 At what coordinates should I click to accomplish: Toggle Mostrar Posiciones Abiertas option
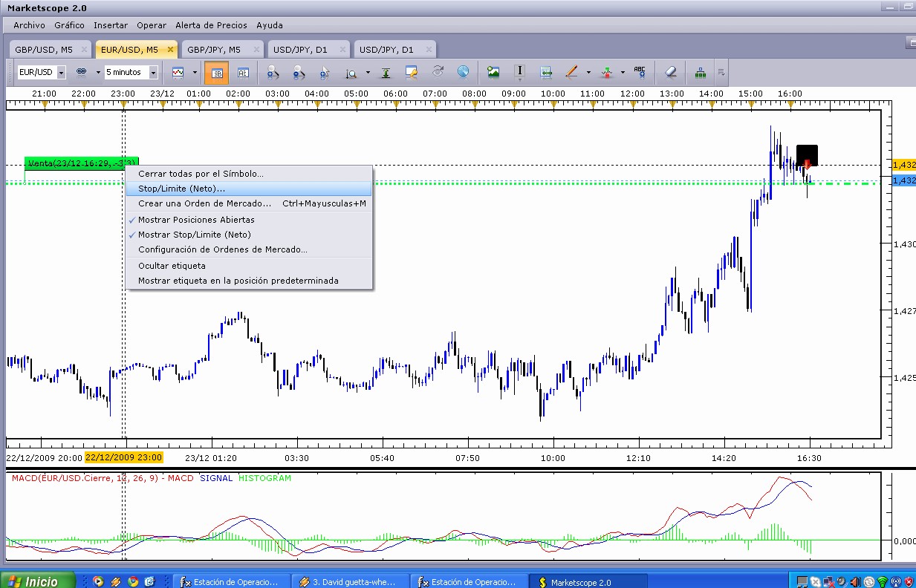point(196,220)
